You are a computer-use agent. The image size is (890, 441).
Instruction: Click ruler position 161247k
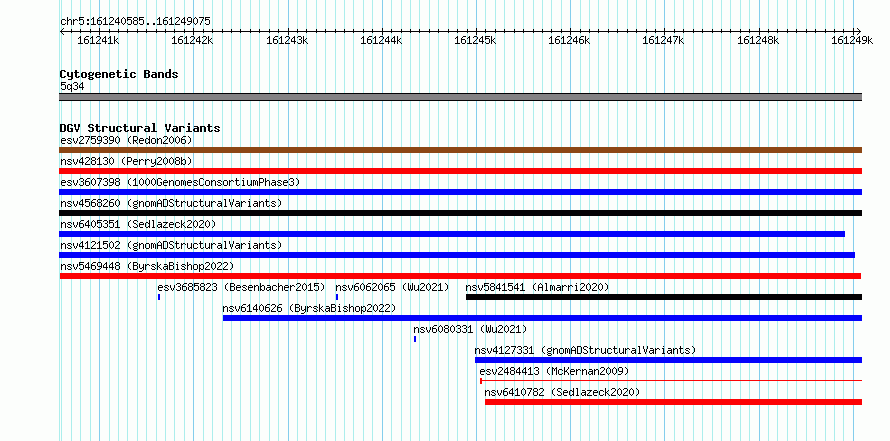click(x=664, y=40)
